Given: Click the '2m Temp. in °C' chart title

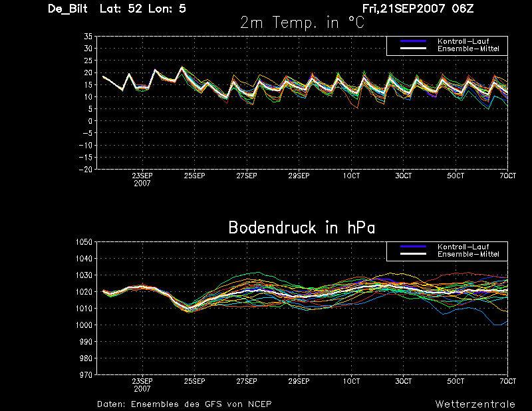Looking at the screenshot, I should click(x=302, y=23).
